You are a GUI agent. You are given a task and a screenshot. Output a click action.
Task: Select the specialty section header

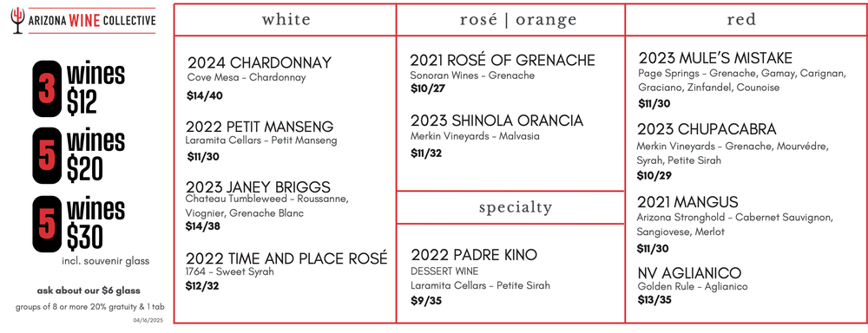pos(516,207)
